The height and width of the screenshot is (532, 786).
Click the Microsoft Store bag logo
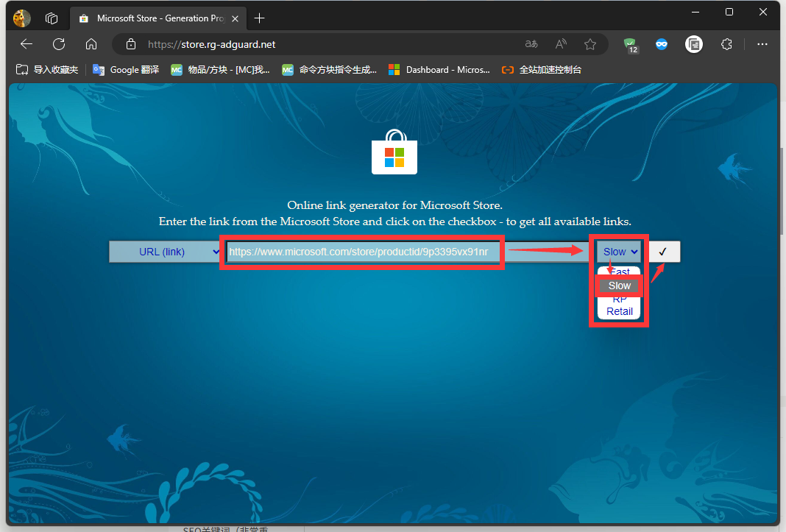394,152
